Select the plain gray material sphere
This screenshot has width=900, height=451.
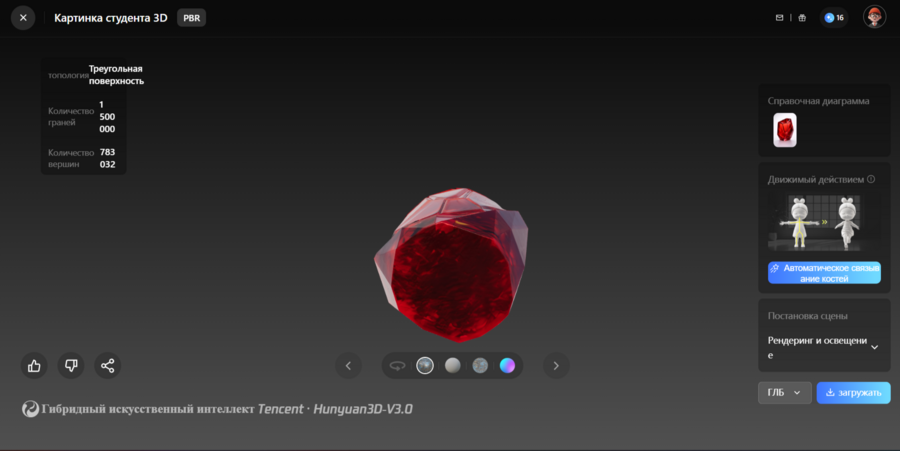pos(452,366)
